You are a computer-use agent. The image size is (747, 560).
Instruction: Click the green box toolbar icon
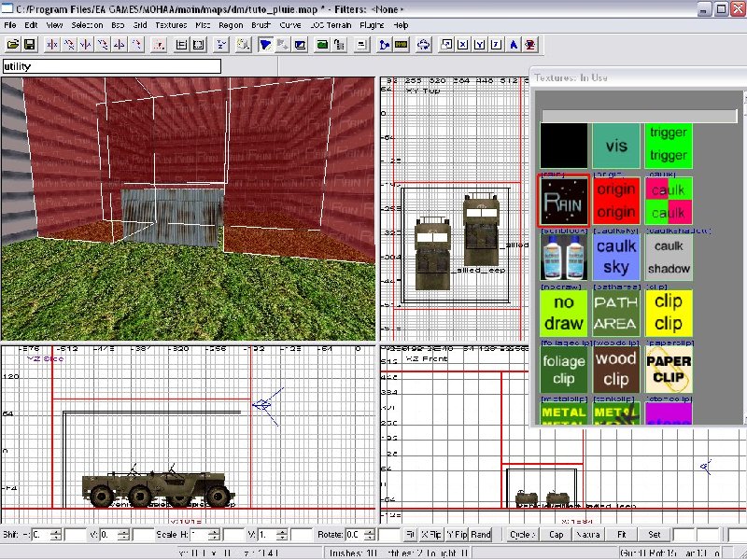(x=322, y=45)
